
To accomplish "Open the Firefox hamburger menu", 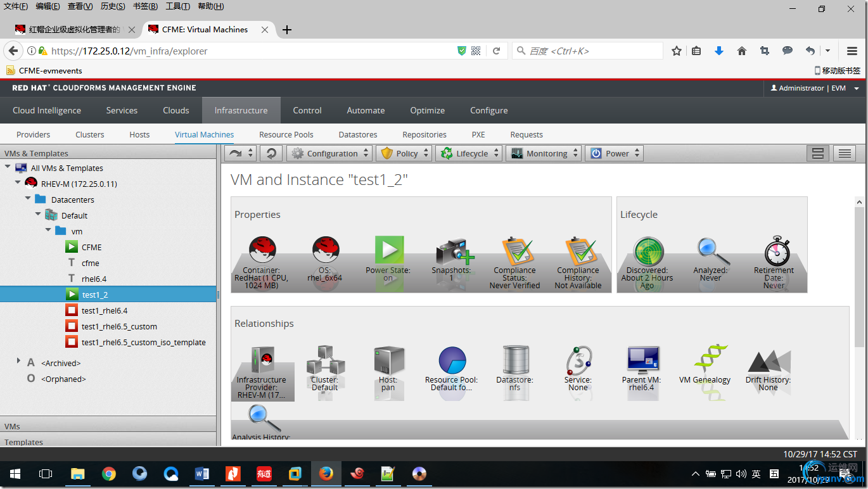I will (x=853, y=51).
